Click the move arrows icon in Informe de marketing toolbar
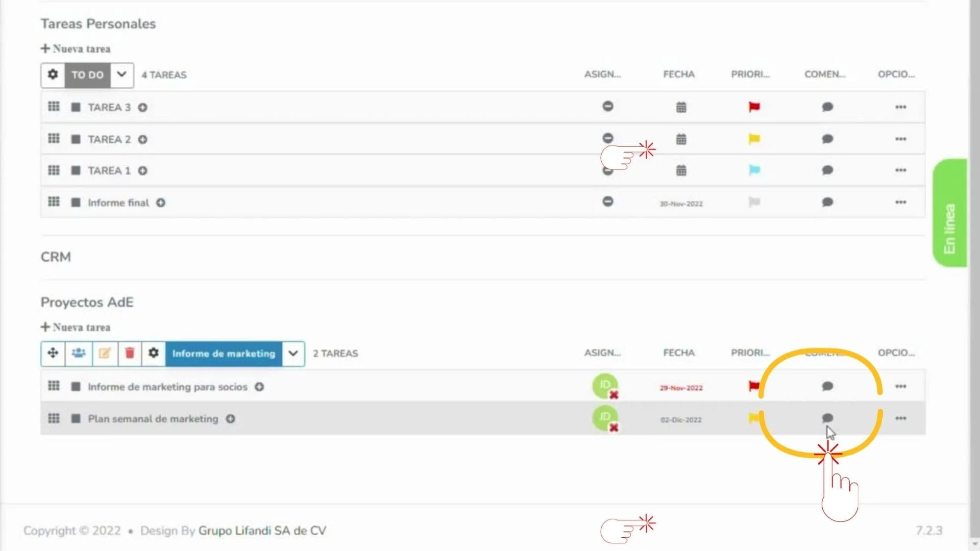 pos(53,353)
